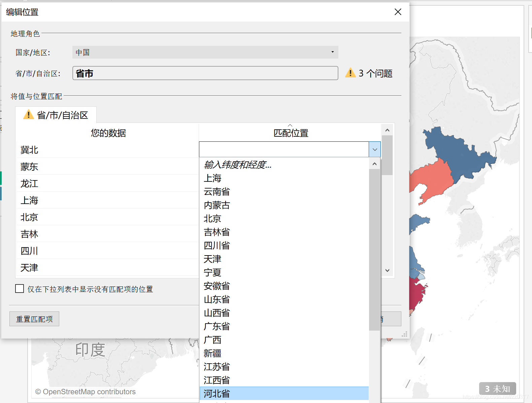532x403 pixels.
Task: Select the 龙江 data row
Action: pyautogui.click(x=108, y=183)
